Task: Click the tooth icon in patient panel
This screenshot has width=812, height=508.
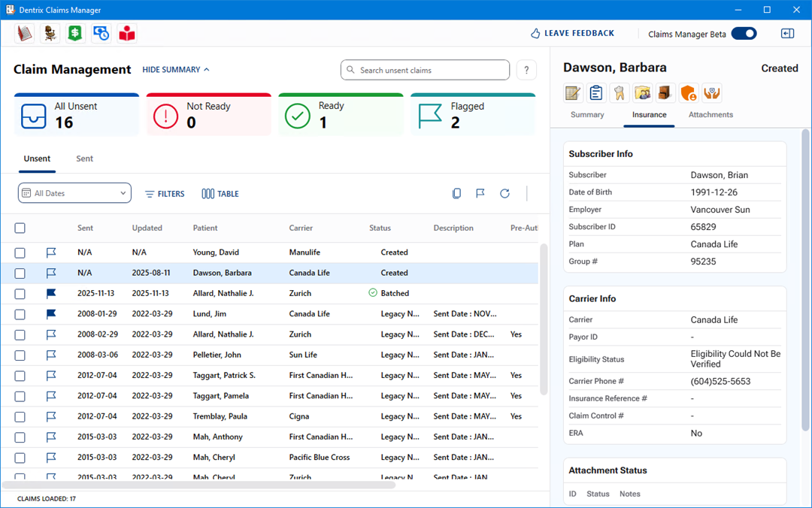Action: (620, 92)
